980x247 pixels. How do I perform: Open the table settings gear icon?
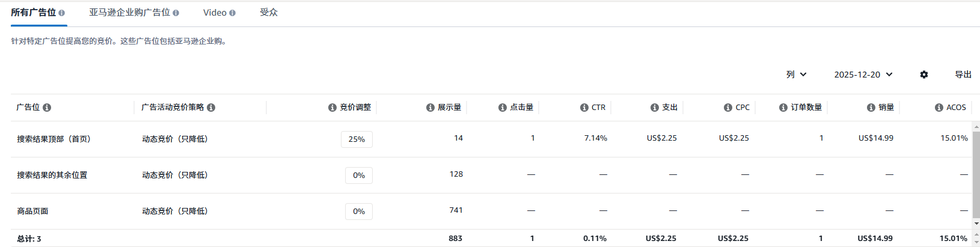[924, 75]
